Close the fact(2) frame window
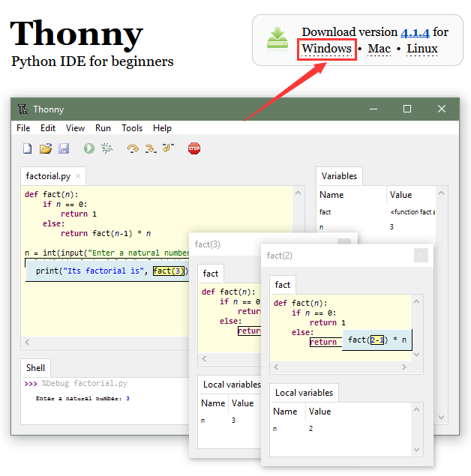 [x=421, y=256]
